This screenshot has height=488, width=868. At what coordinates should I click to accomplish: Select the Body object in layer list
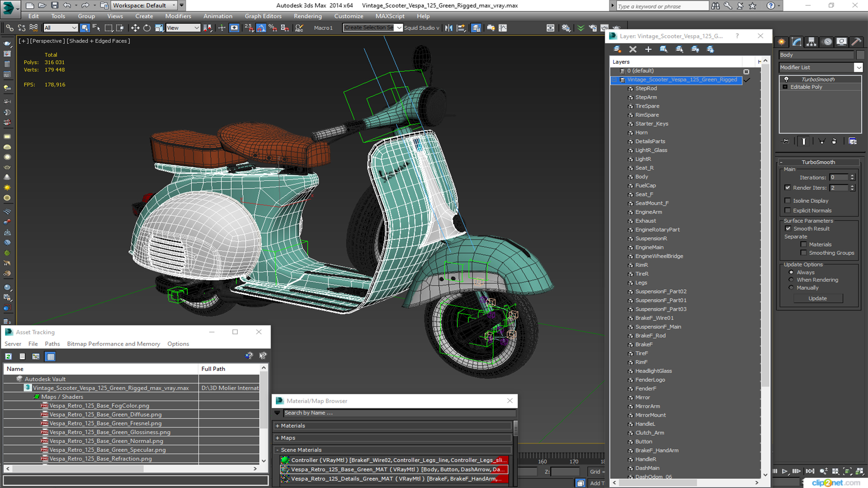pyautogui.click(x=641, y=177)
